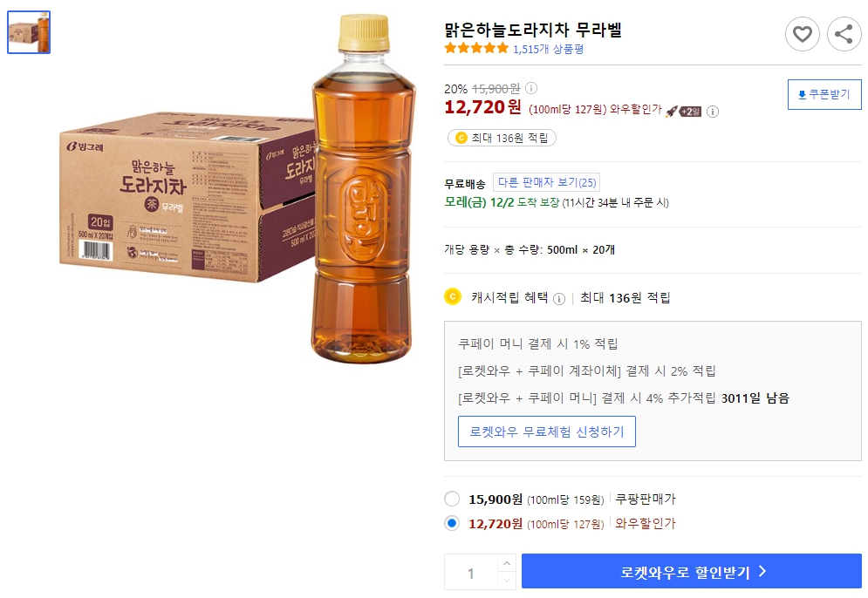Viewport: 868px width, 598px height.
Task: Click the quantity decrease arrow
Action: point(506,581)
